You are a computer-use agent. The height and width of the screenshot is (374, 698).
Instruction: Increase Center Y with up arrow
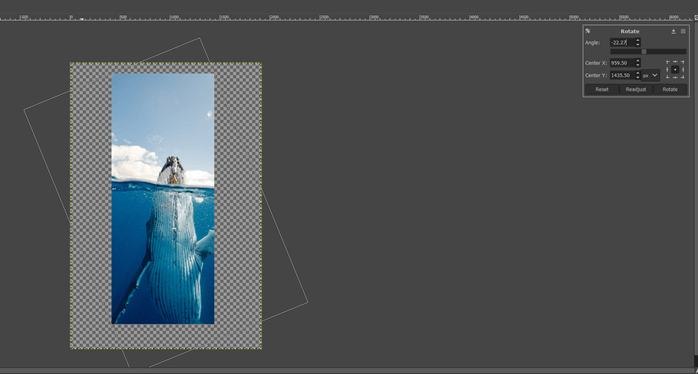click(x=638, y=73)
